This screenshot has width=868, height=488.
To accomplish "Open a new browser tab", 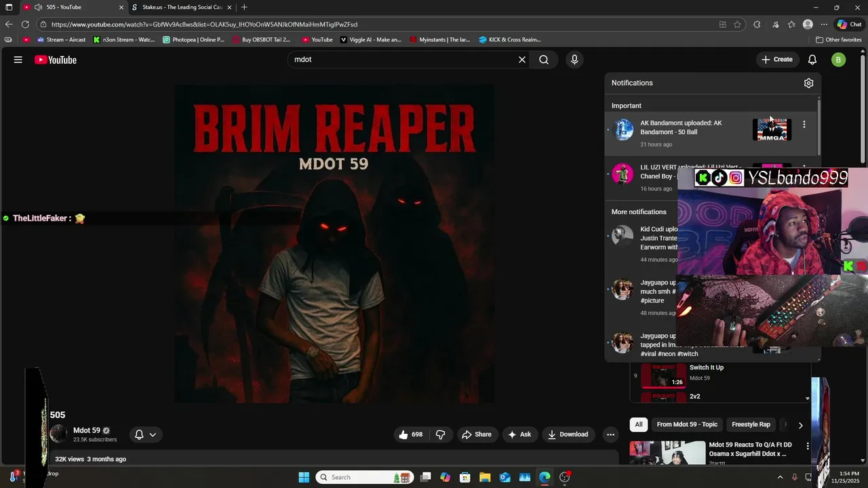I will pyautogui.click(x=244, y=7).
